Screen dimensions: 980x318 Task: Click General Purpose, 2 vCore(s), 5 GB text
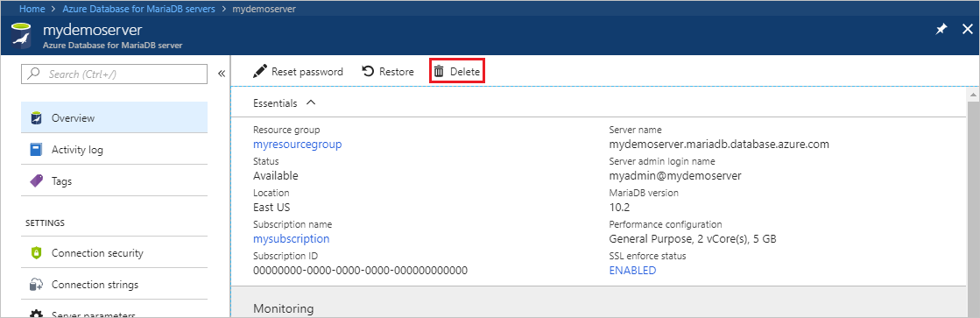[693, 238]
